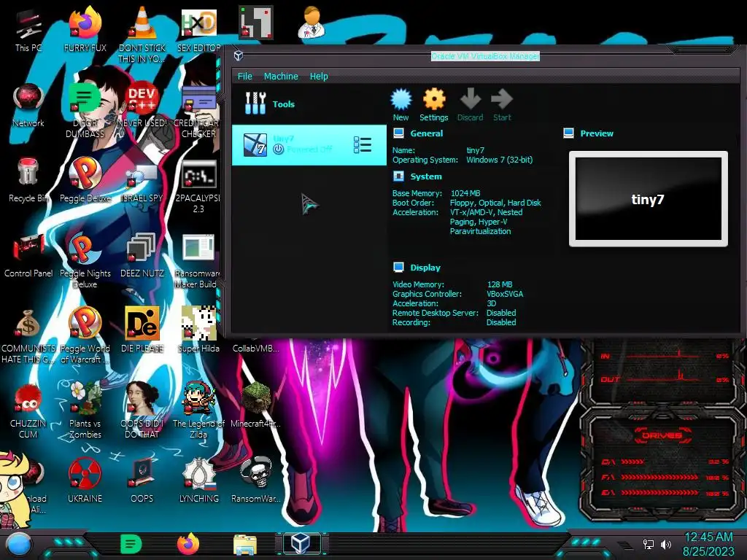Select the FURRY FUX Firefox desktop icon
The height and width of the screenshot is (560, 747).
[85, 29]
